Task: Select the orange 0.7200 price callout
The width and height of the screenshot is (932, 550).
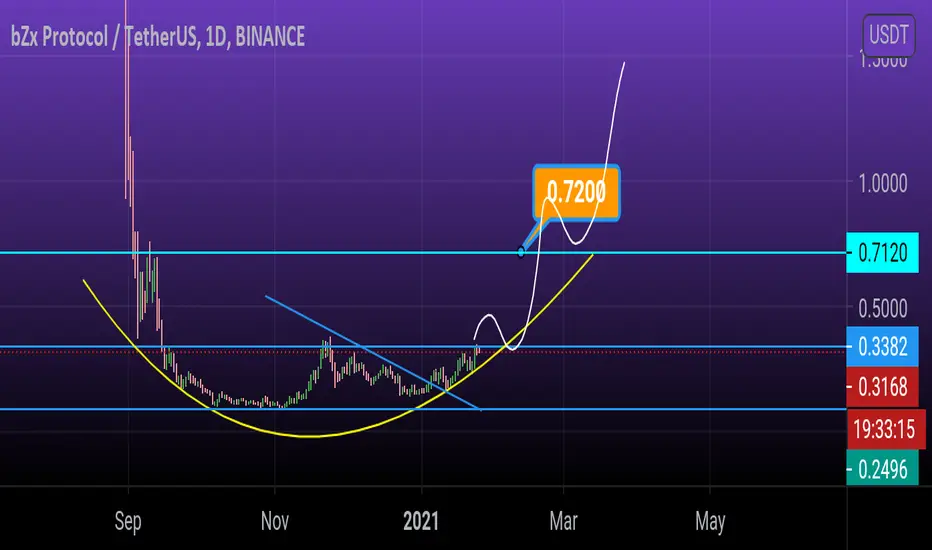Action: pos(576,193)
